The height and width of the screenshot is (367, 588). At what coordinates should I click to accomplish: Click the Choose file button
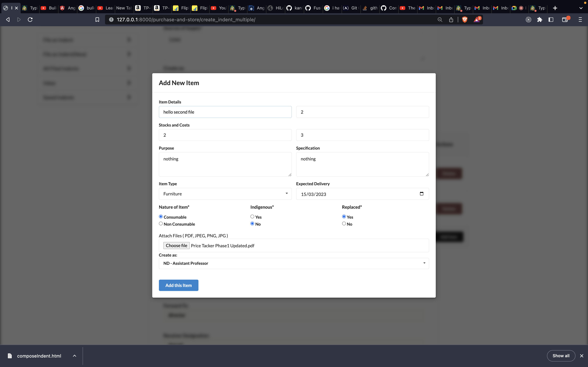pos(176,246)
